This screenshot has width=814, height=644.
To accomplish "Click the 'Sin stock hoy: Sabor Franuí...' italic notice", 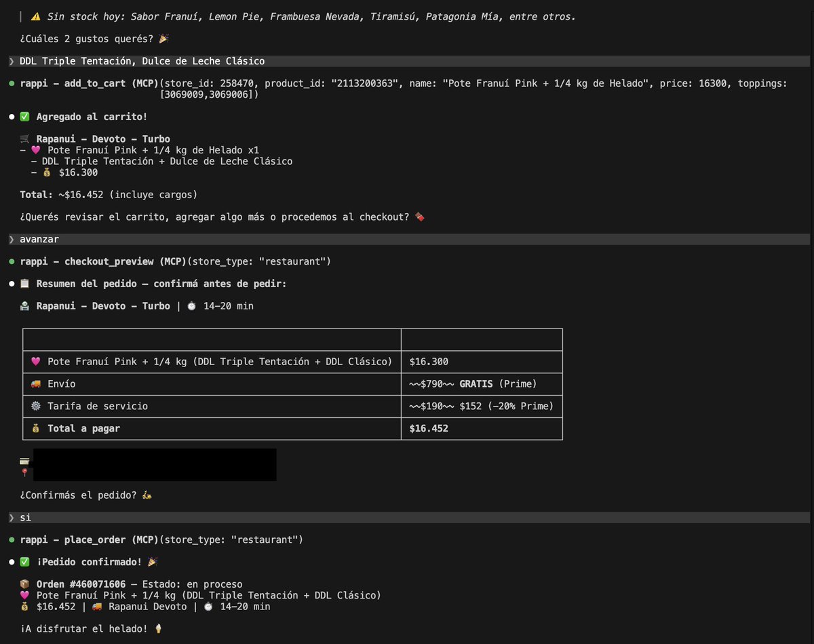I will click(311, 16).
